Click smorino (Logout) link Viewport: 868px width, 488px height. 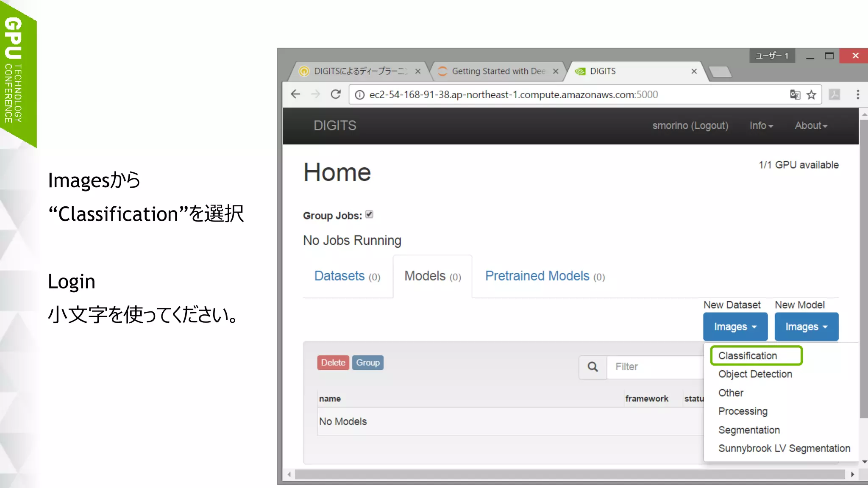click(690, 125)
